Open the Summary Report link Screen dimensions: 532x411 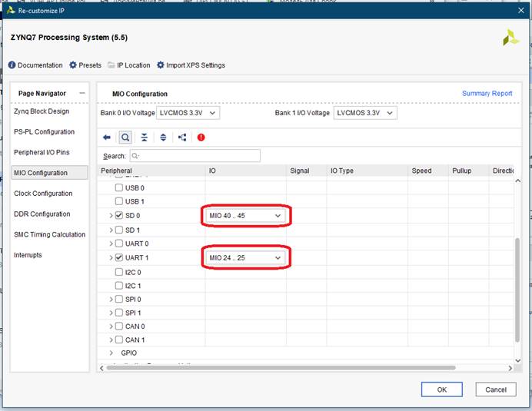pyautogui.click(x=487, y=94)
